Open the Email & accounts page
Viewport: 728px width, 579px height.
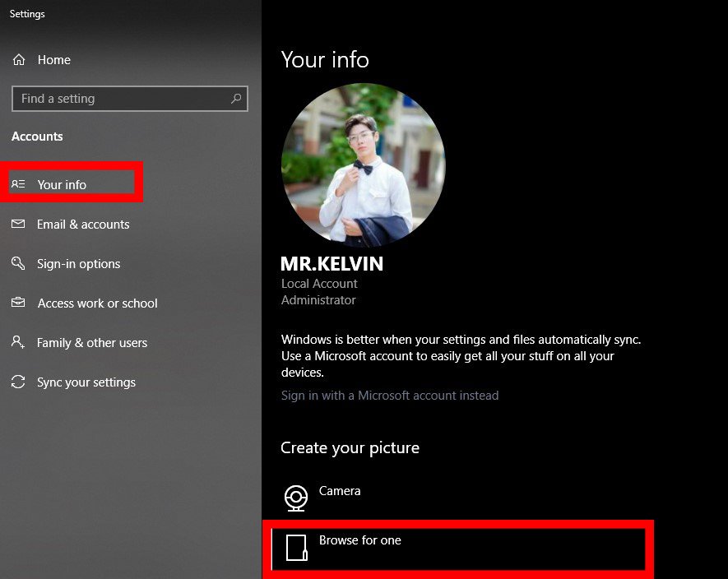[83, 225]
